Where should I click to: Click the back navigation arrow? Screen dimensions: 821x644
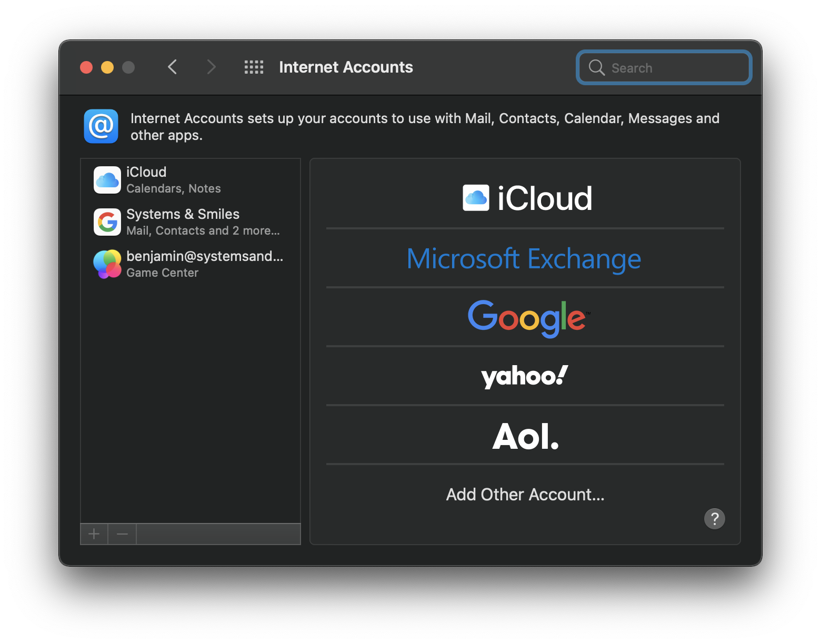point(172,67)
